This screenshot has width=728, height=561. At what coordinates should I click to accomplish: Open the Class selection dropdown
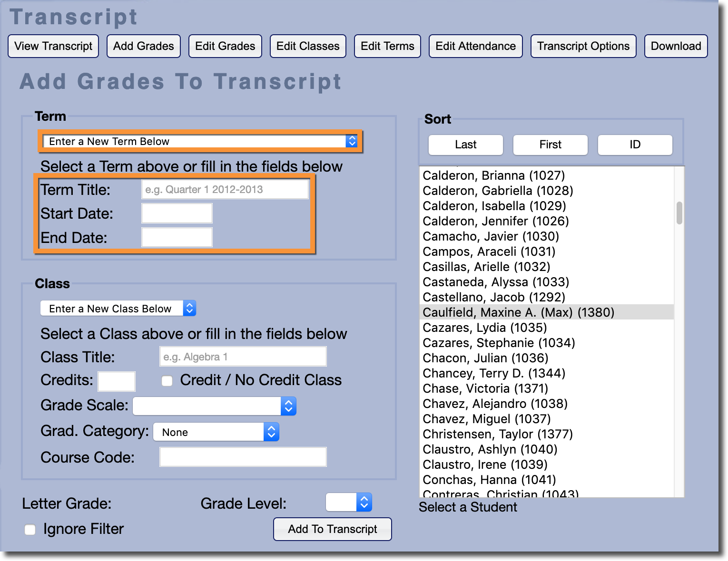(118, 309)
